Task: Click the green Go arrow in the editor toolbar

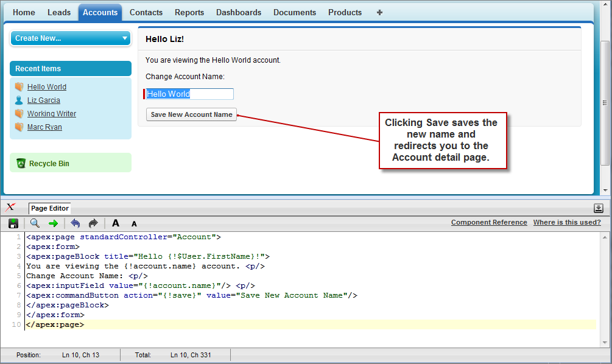Action: pos(53,223)
